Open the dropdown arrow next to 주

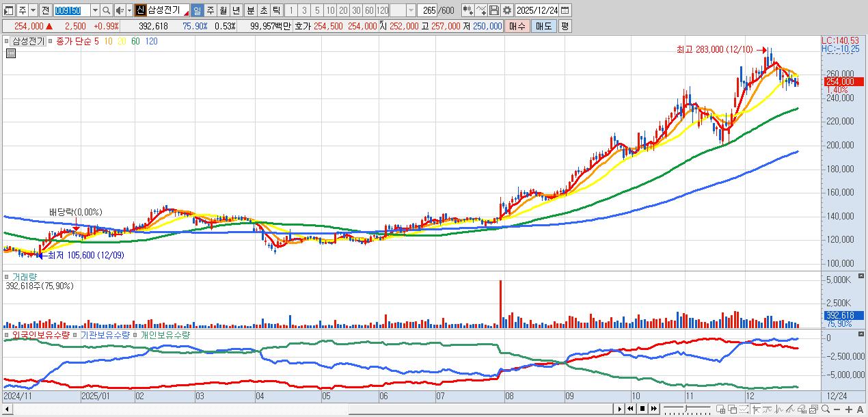coord(33,10)
